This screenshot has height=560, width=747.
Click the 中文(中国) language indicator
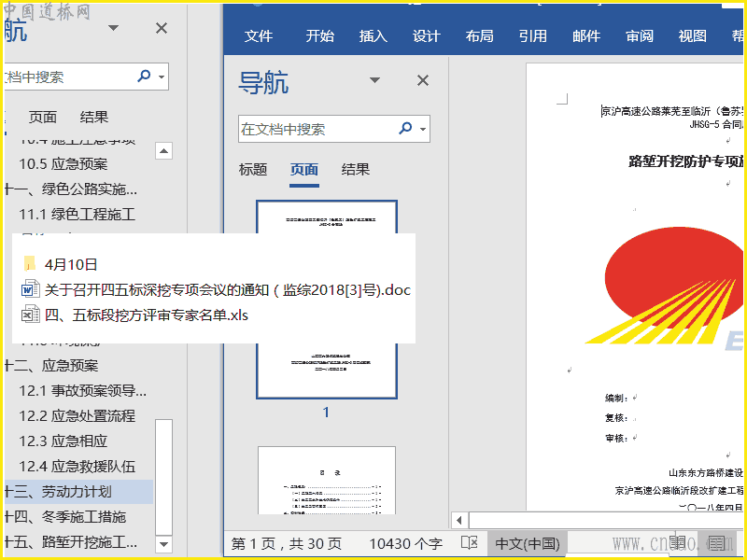coord(528,544)
